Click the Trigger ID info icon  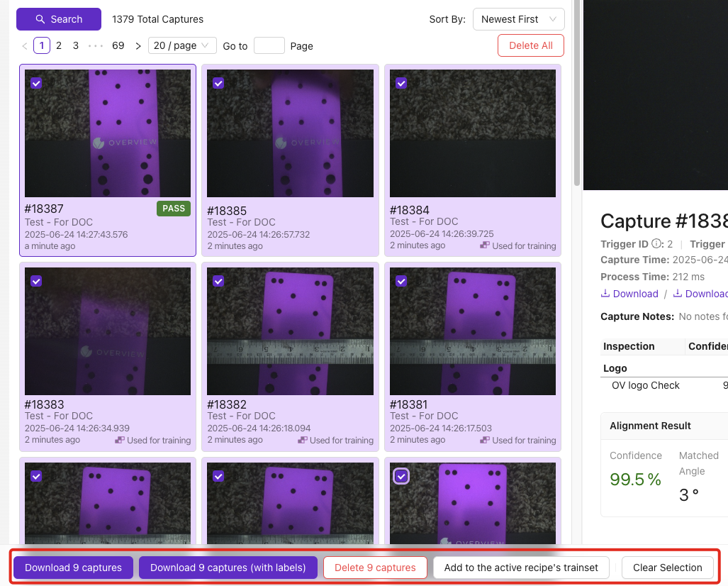coord(656,244)
